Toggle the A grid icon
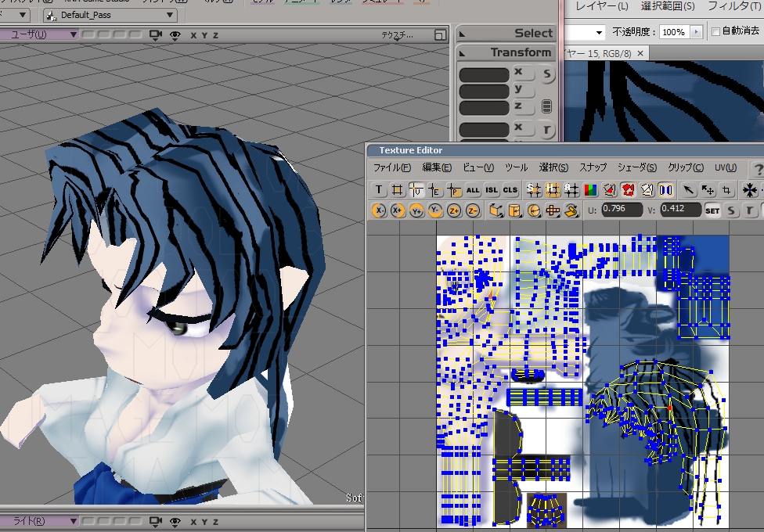The width and height of the screenshot is (764, 532). (x=571, y=190)
